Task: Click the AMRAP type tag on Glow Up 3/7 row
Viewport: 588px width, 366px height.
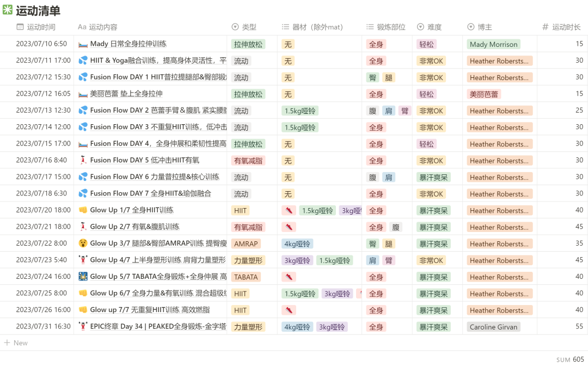Action: coord(246,244)
